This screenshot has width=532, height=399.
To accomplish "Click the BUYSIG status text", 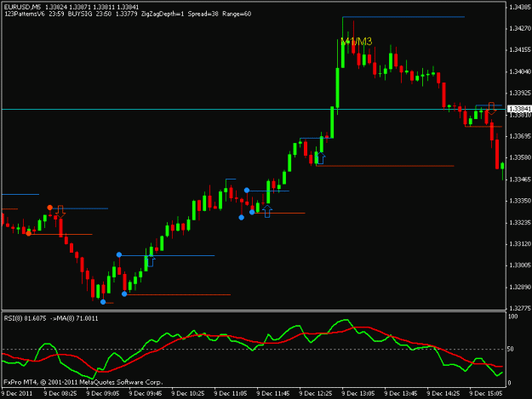I will pyautogui.click(x=80, y=14).
